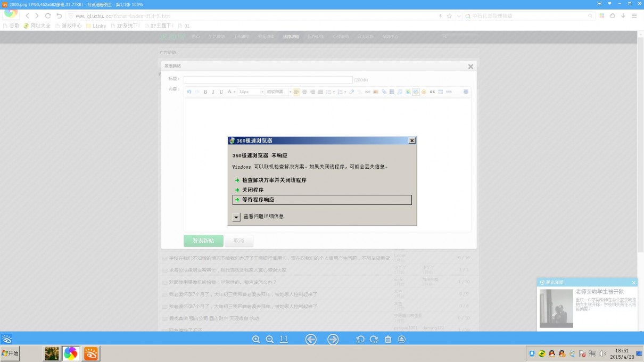
Task: Choose 关闭程序 in the not-responding dialog
Action: coord(253,190)
